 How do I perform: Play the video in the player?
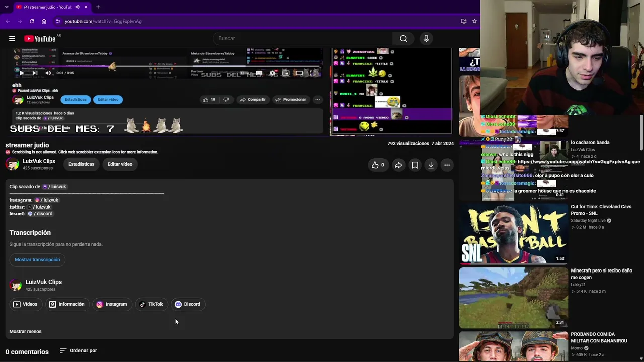point(21,73)
